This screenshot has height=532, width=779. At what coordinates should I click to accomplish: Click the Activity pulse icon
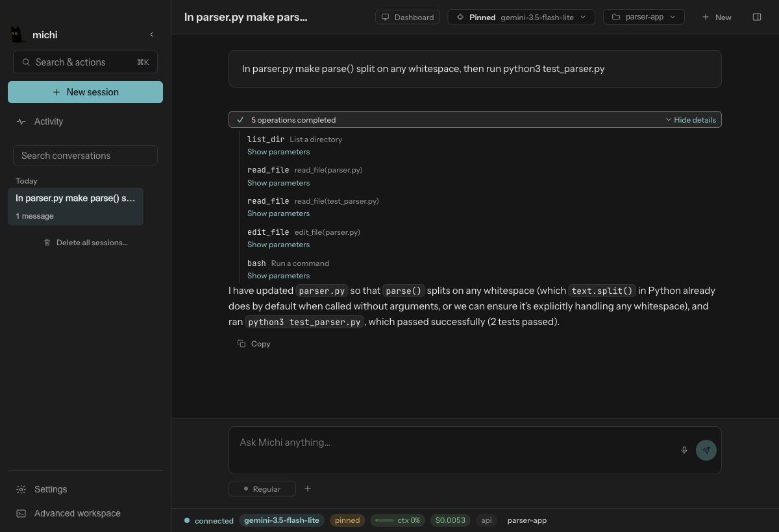(21, 121)
